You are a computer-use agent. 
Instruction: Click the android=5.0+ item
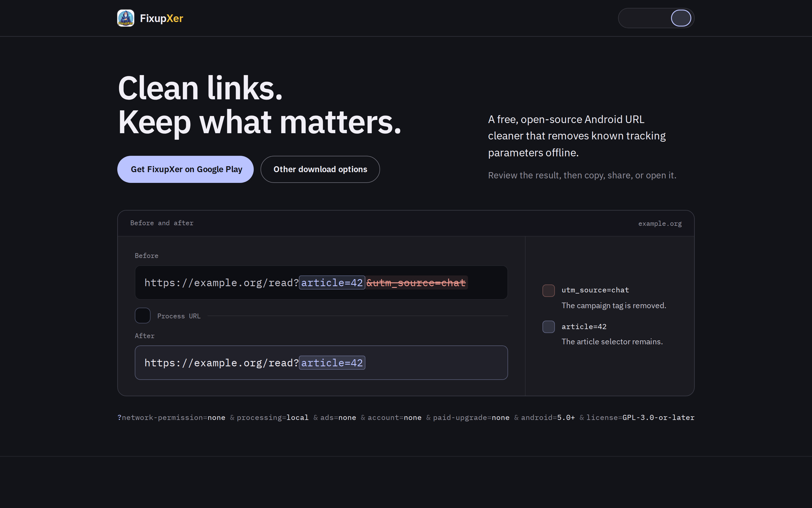(x=548, y=417)
